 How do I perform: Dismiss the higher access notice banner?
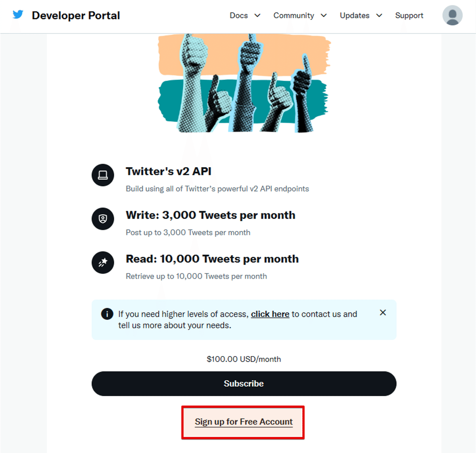tap(383, 312)
